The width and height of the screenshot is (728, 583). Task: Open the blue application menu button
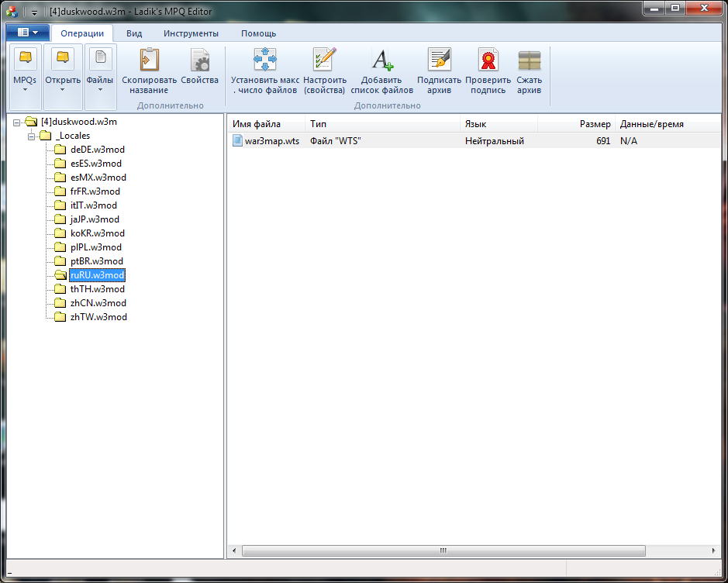tap(28, 33)
